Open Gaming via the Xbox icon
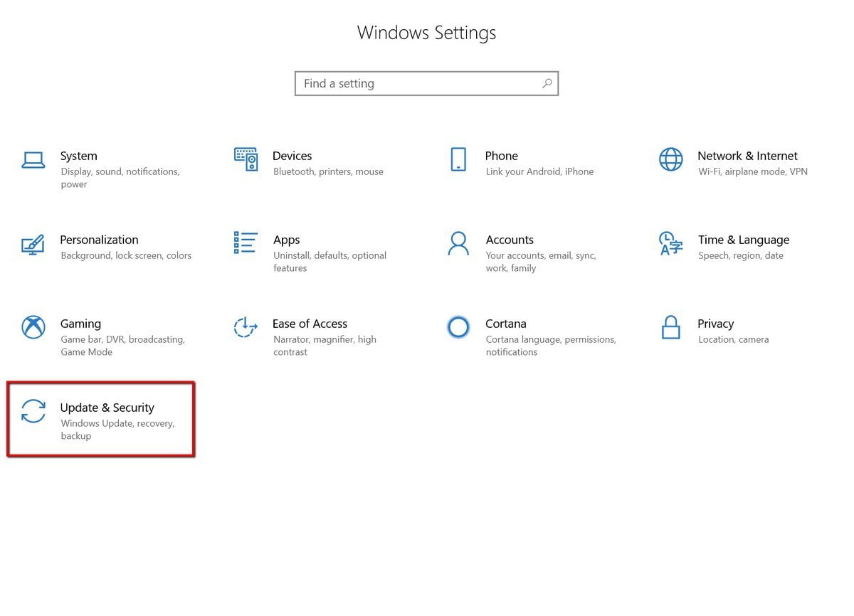This screenshot has width=854, height=616. 33,327
